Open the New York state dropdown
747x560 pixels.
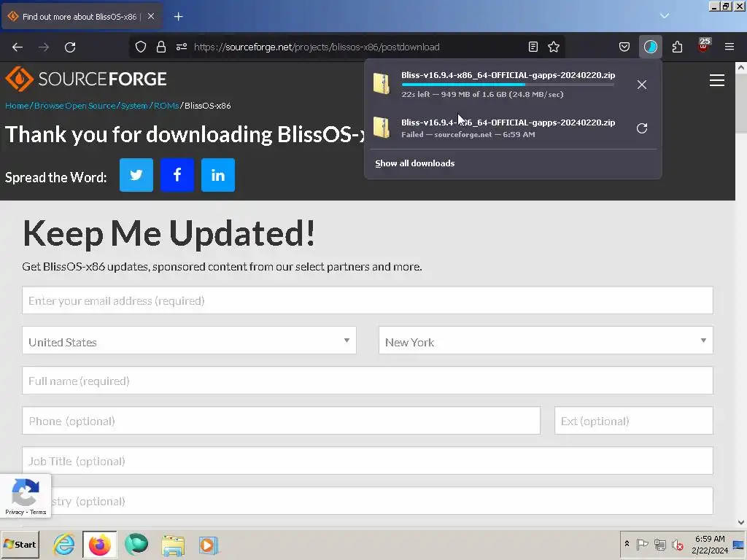click(546, 341)
